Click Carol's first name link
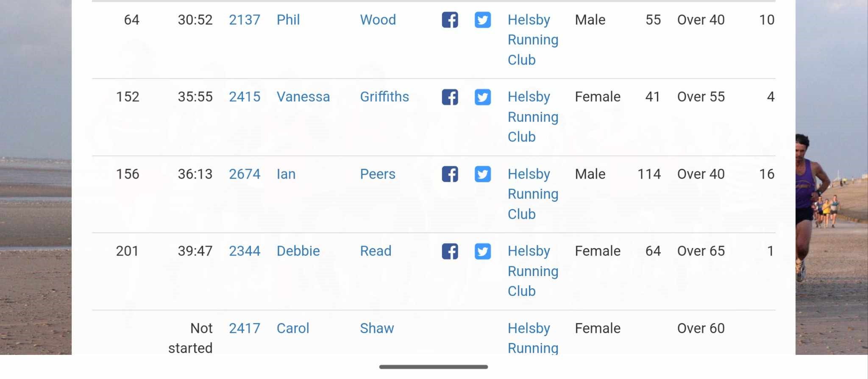Viewport: 868px width, 379px height. point(293,328)
